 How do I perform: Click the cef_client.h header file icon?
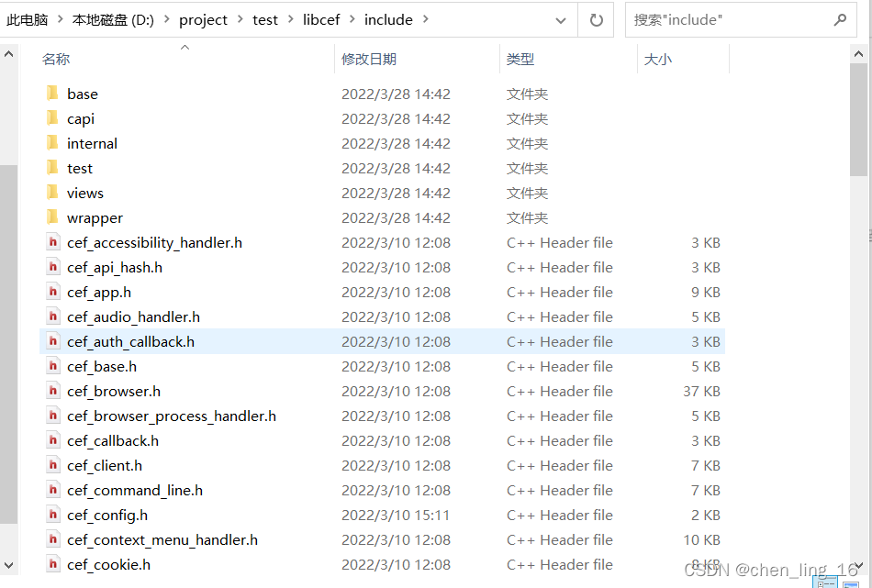(53, 465)
